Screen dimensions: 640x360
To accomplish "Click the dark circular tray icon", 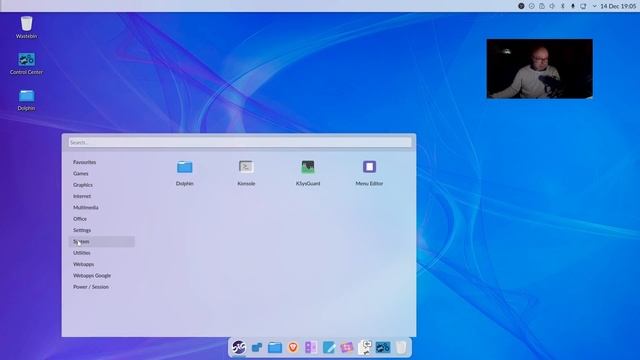I will [521, 6].
